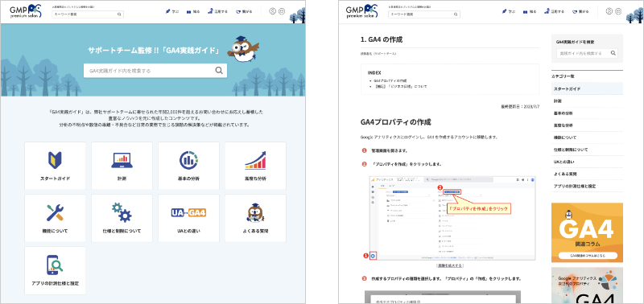Open the orange GA4 関連コラム banner image
Screen dimensions: 644x304
587,232
